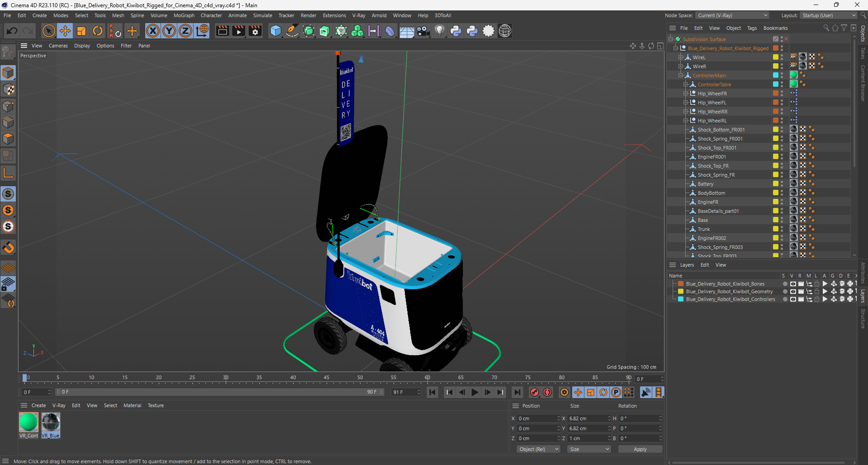868x465 pixels.
Task: Click the Render View clapperboard icon
Action: [222, 31]
